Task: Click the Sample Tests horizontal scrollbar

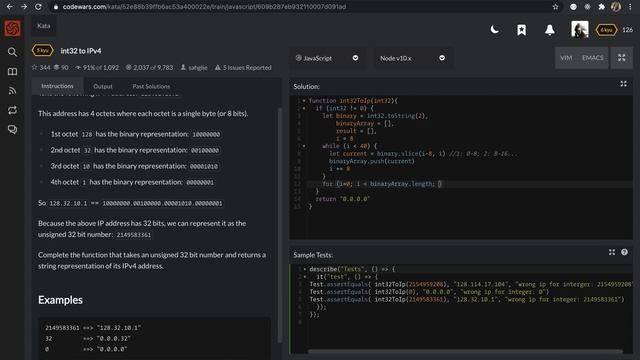Action: [465, 351]
